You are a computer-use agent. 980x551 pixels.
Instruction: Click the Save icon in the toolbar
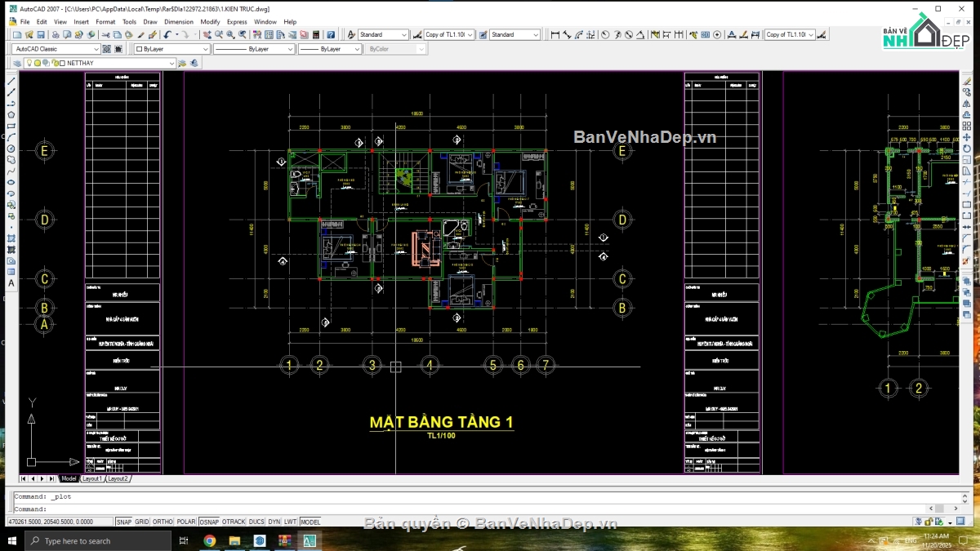click(x=41, y=35)
